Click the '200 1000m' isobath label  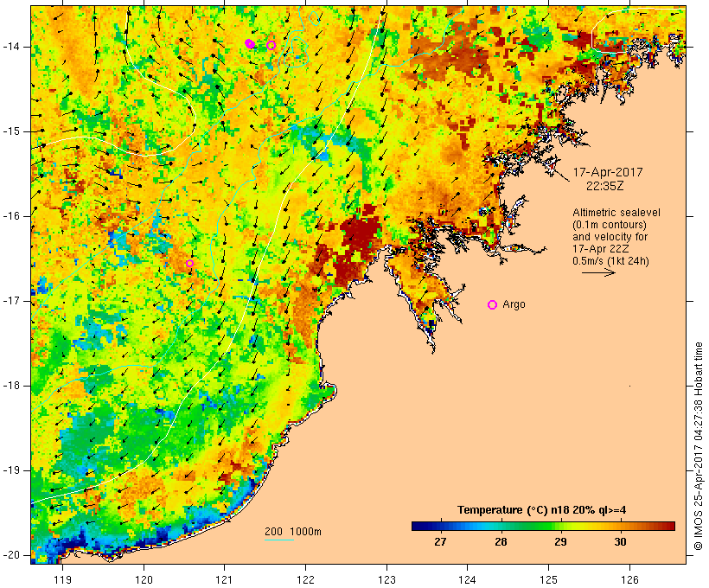click(293, 532)
